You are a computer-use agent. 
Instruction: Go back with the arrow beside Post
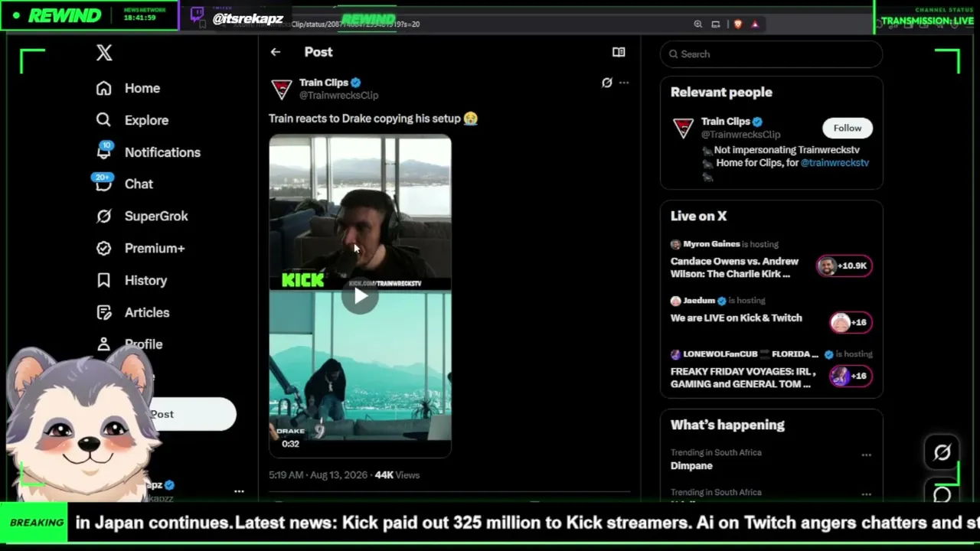(x=276, y=52)
